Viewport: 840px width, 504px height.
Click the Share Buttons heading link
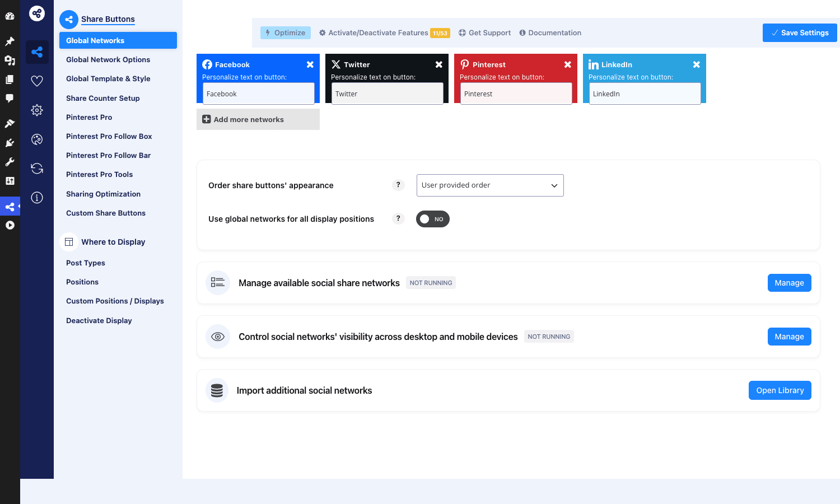coord(108,19)
